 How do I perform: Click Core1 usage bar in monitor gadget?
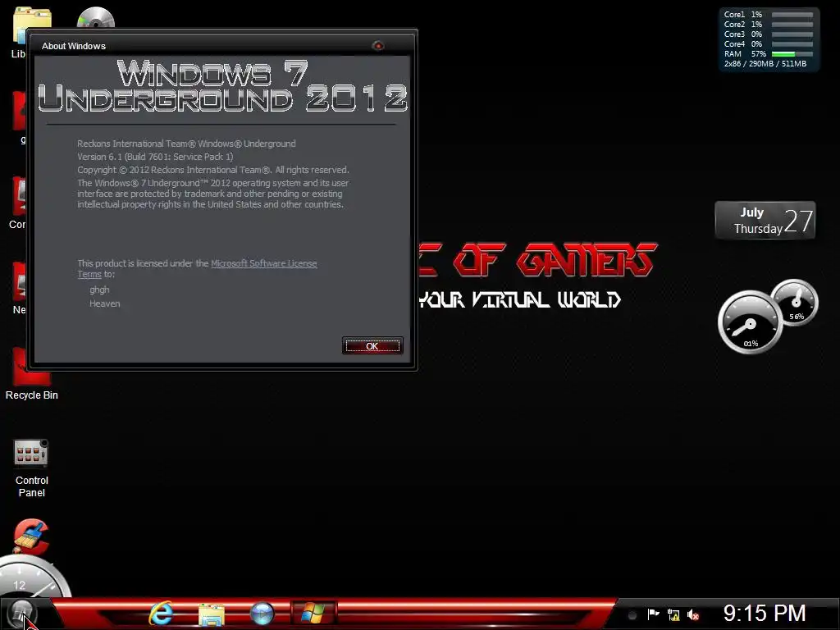792,15
